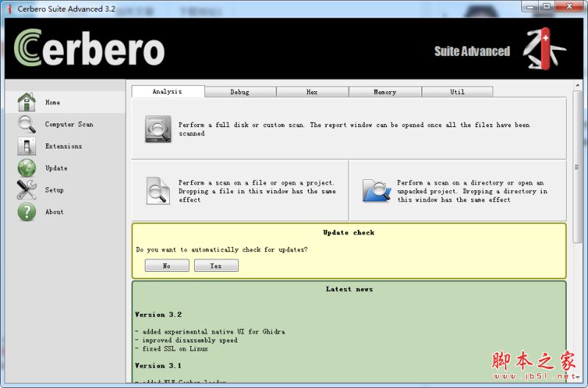Viewport: 588px width, 388px height.
Task: Click the file scan description text
Action: point(257,191)
